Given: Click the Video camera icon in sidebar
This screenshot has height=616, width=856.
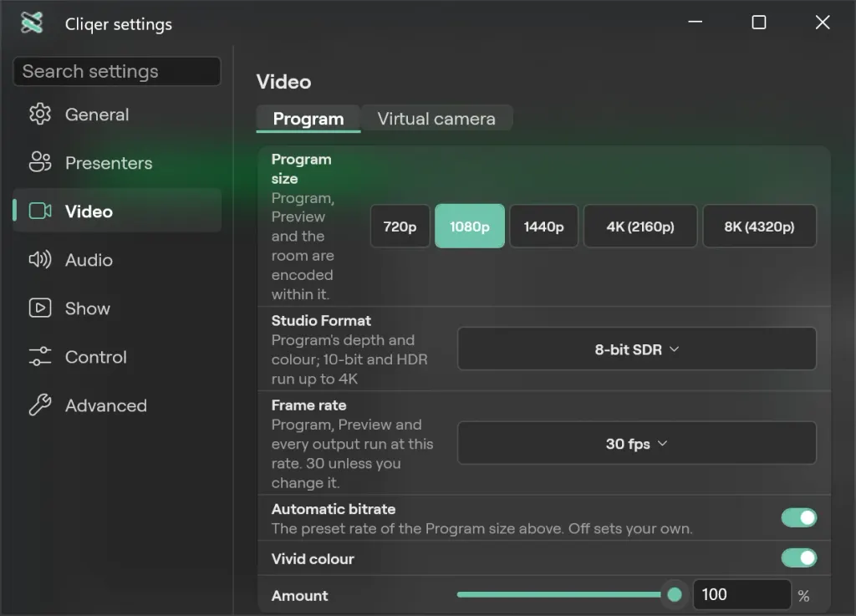Looking at the screenshot, I should pyautogui.click(x=40, y=211).
